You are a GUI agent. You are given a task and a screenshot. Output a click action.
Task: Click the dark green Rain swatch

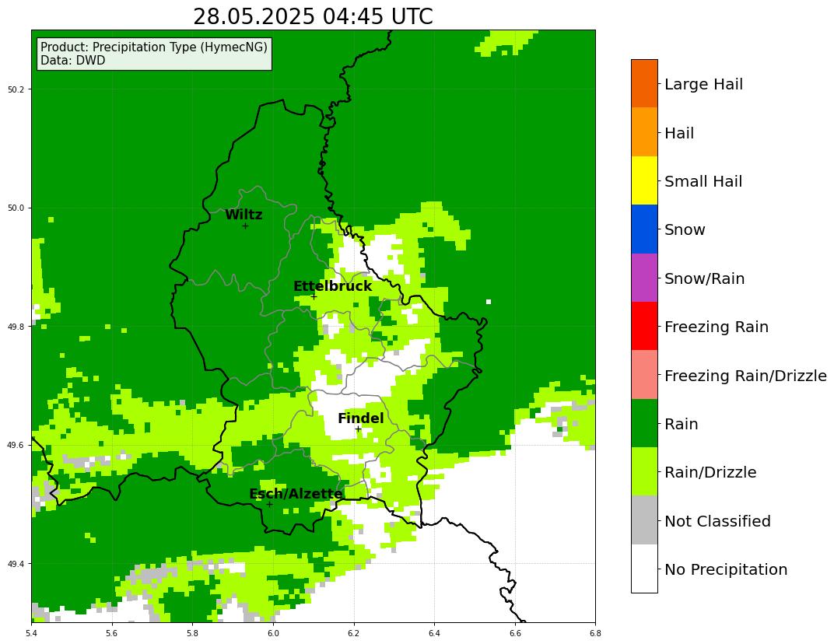pos(644,423)
